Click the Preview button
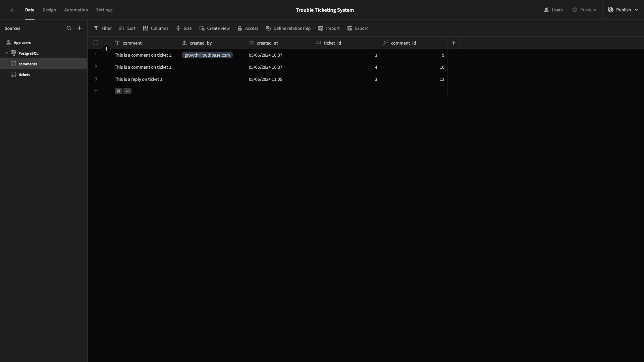 (584, 10)
